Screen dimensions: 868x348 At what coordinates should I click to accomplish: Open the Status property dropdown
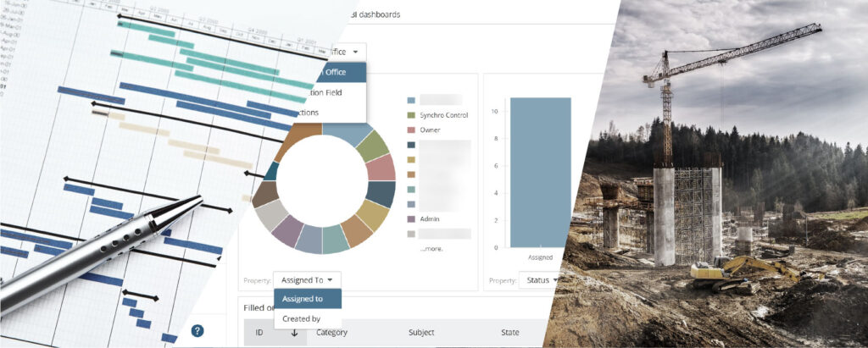point(539,280)
